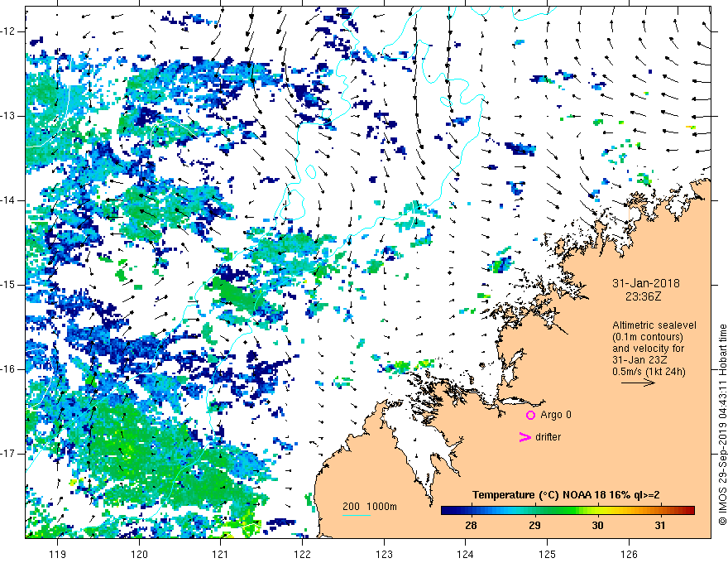The width and height of the screenshot is (728, 563).
Task: Click the '200 1000m' depth contour label
Action: click(370, 507)
